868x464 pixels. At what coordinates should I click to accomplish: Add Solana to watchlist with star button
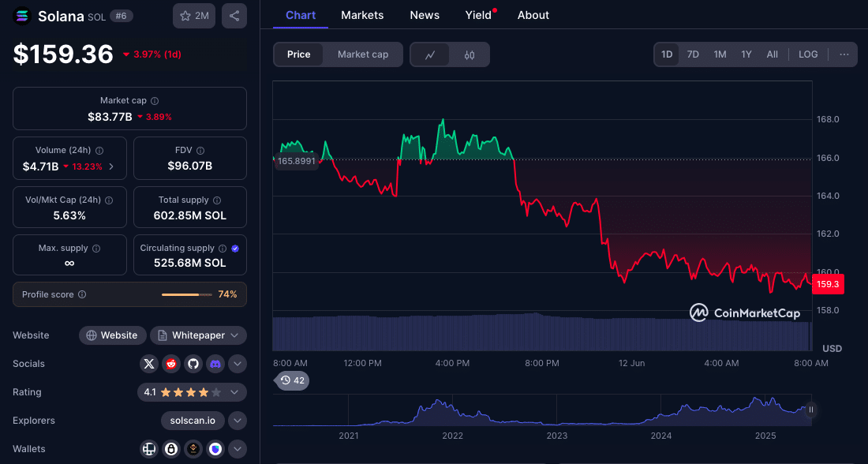tap(194, 16)
